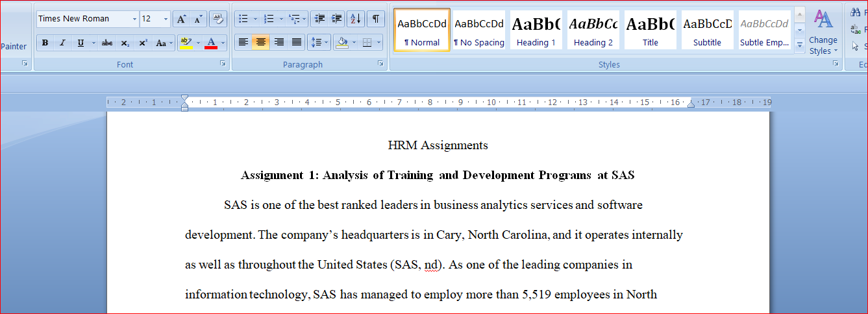Click the right indent marker on ruler
The image size is (868, 314).
(x=691, y=103)
